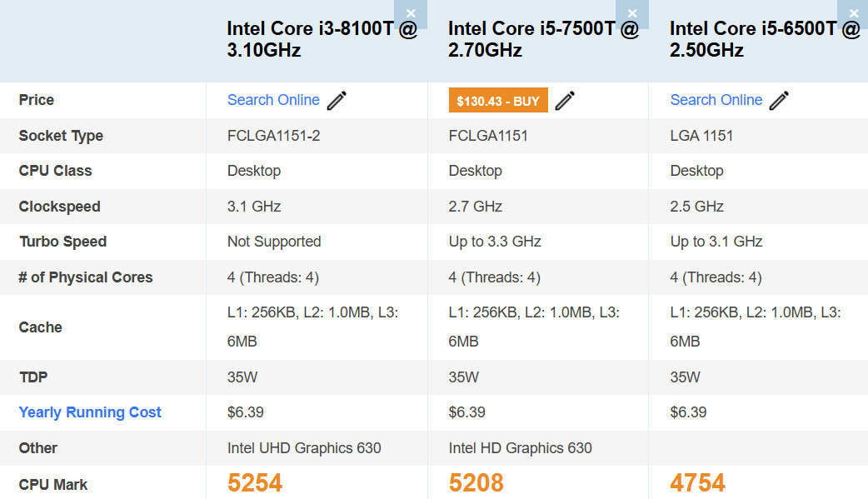
Task: Remove the Intel Core i3-8100T column
Action: point(411,13)
